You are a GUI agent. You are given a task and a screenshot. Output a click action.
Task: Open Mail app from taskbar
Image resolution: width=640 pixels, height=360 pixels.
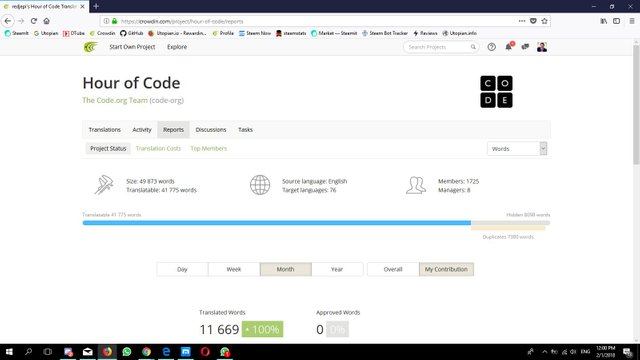pos(88,351)
